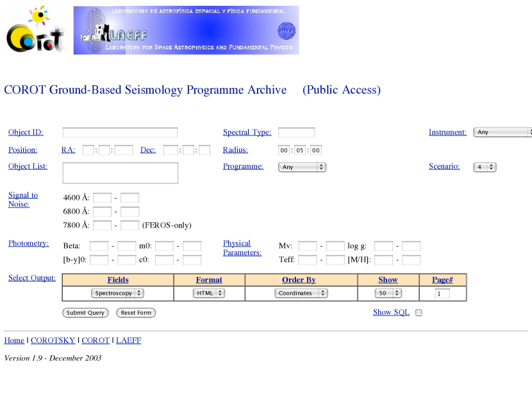Open the Spectral Type help link
The height and width of the screenshot is (395, 532).
coord(247,132)
